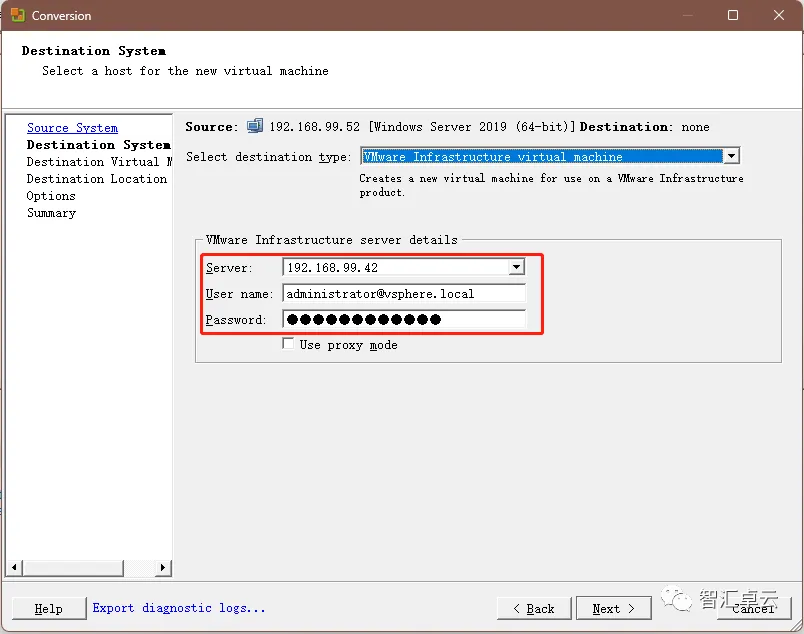The width and height of the screenshot is (804, 634).
Task: Select the Destination Virtual M step
Action: pos(99,162)
